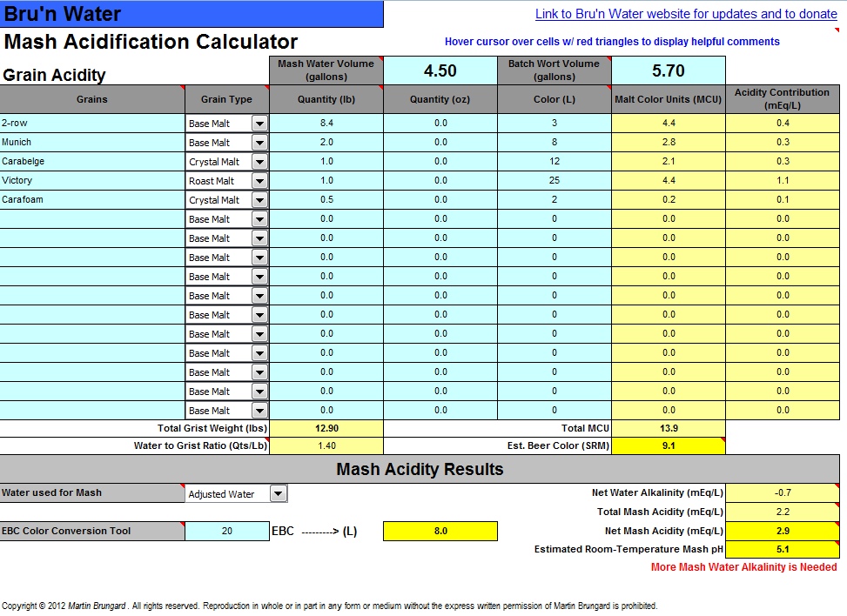Select Carabelge Color cell showing 12
The width and height of the screenshot is (847, 616).
click(x=555, y=162)
